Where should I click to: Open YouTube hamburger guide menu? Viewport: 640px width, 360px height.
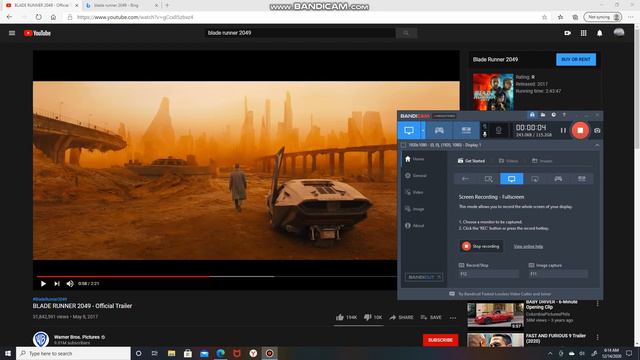click(12, 33)
